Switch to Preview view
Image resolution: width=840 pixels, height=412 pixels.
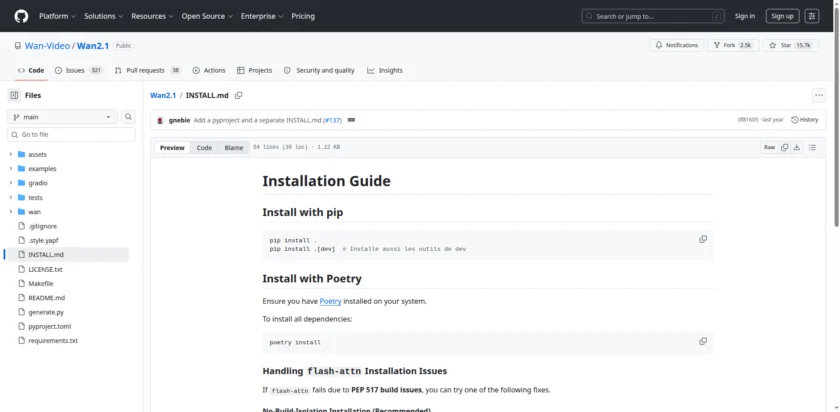[x=172, y=147]
